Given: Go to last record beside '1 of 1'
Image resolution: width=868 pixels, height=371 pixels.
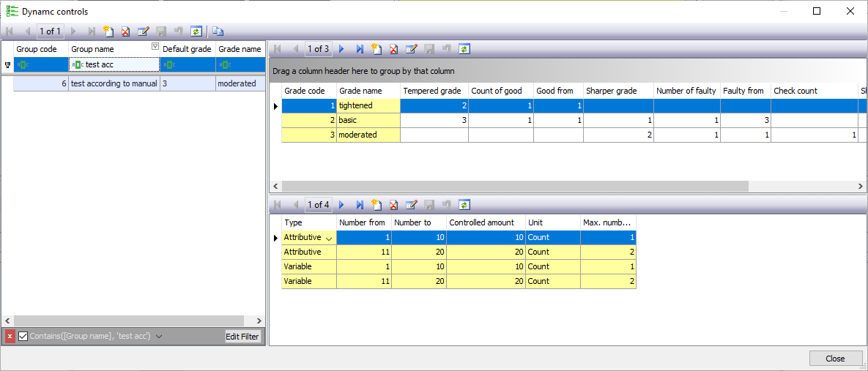Looking at the screenshot, I should 92,31.
